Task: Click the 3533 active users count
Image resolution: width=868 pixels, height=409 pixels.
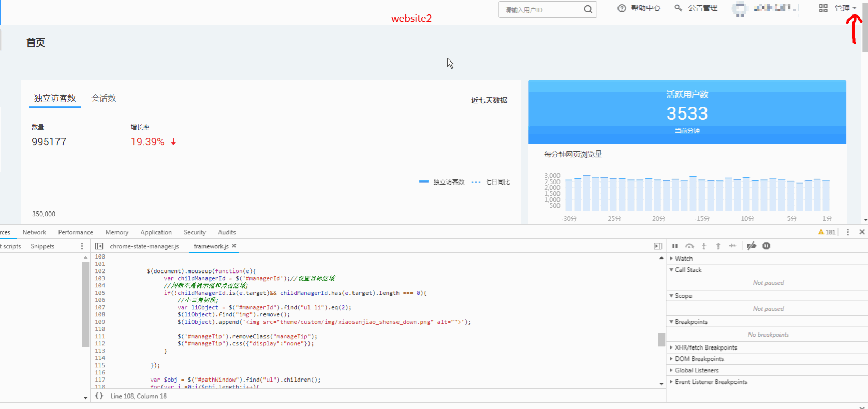Action: [x=687, y=113]
